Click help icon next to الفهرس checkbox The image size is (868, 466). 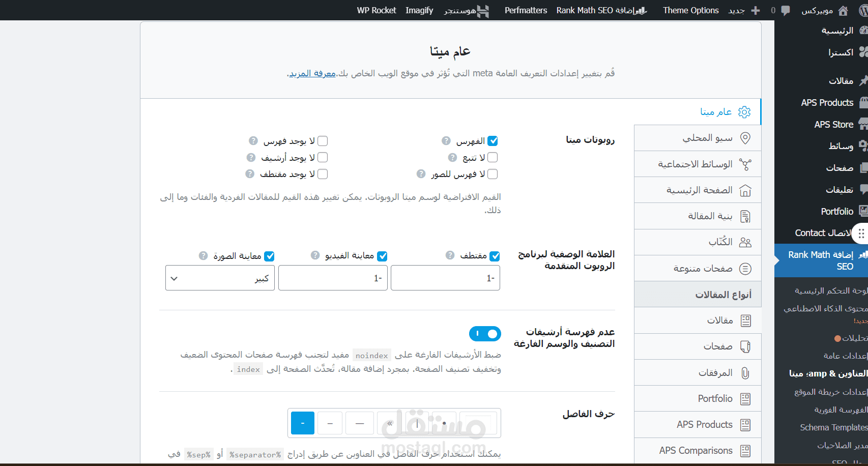click(446, 140)
